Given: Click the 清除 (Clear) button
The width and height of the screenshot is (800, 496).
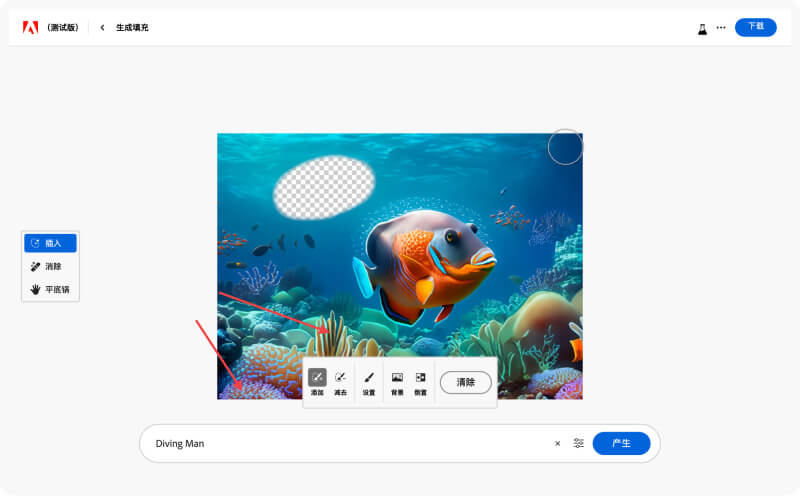Looking at the screenshot, I should pyautogui.click(x=466, y=382).
